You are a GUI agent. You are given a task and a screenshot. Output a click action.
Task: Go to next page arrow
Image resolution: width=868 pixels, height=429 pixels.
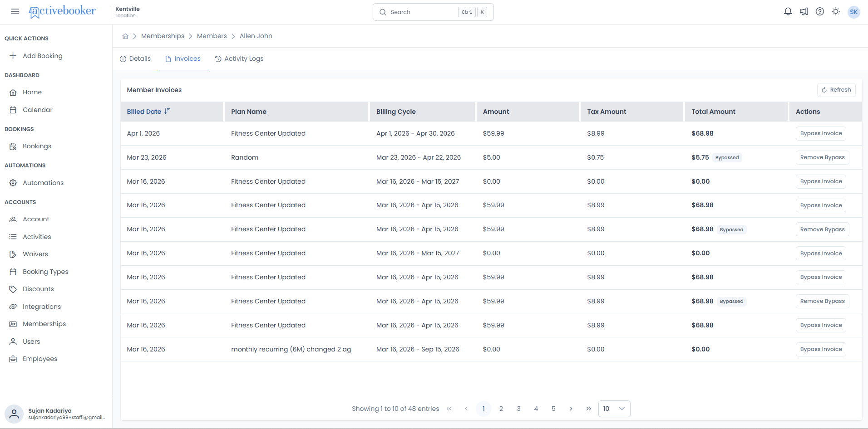pos(571,409)
